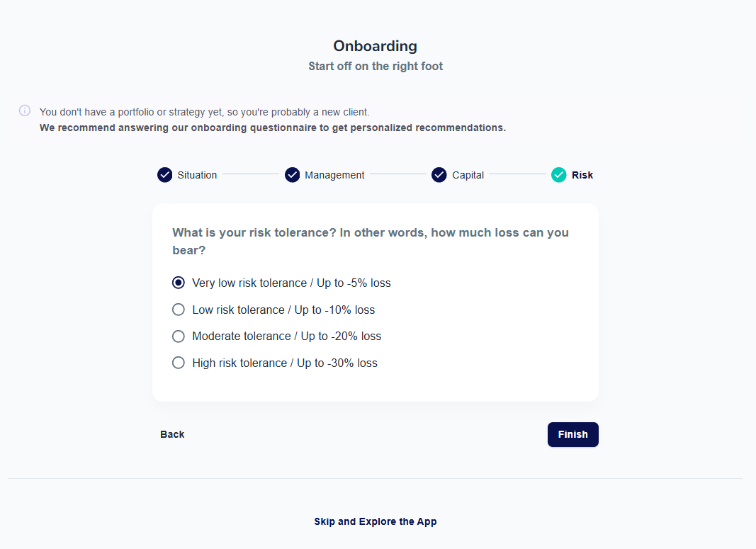
Task: Go to the Situation step label
Action: [197, 175]
